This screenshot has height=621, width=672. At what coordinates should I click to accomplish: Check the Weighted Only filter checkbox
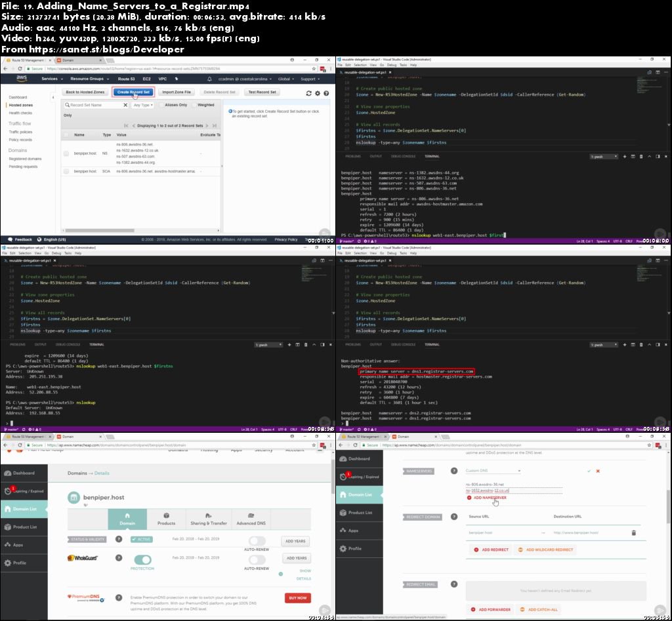pos(194,105)
